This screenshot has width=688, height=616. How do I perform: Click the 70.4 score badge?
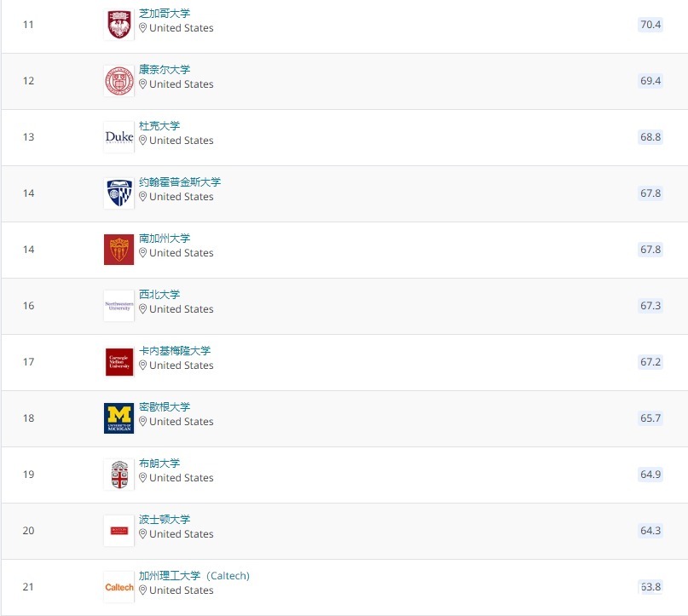coord(650,25)
